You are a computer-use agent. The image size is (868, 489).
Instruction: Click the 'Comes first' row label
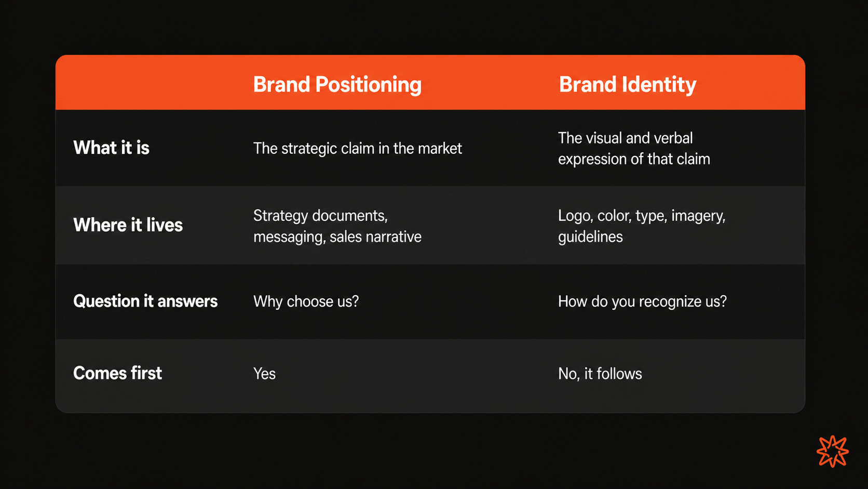[x=117, y=373]
